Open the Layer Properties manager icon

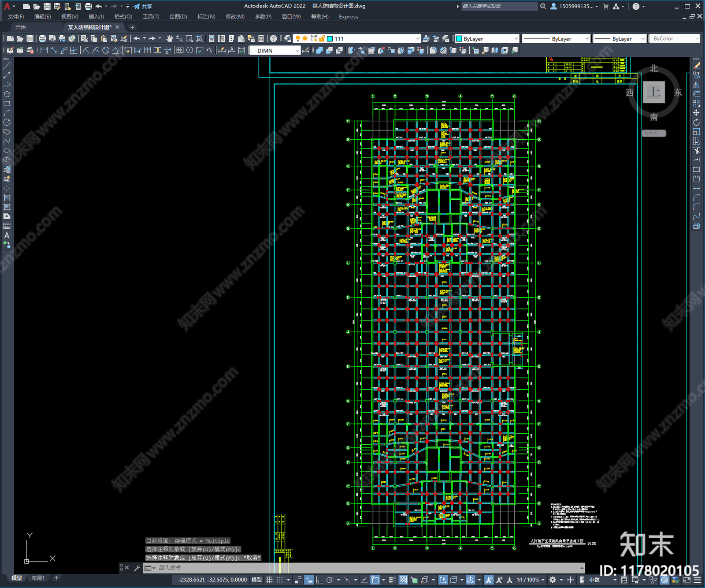tap(287, 39)
